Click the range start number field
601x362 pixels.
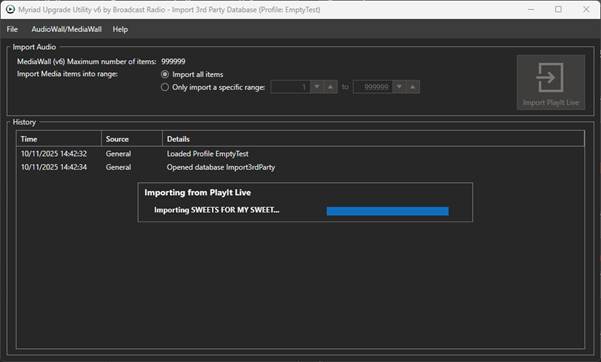290,87
